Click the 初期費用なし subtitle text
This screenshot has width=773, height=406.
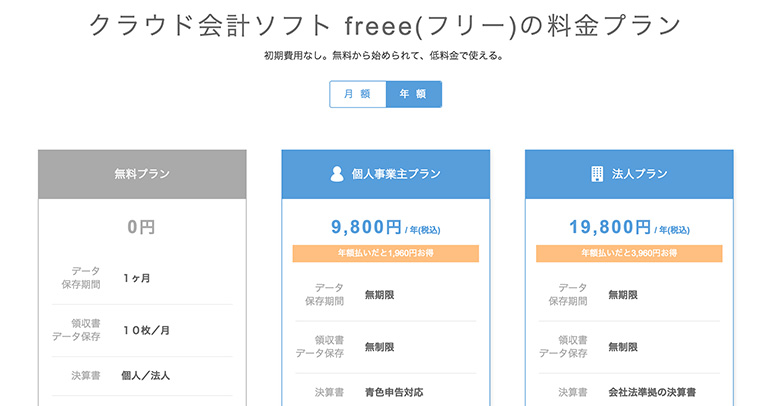point(386,56)
